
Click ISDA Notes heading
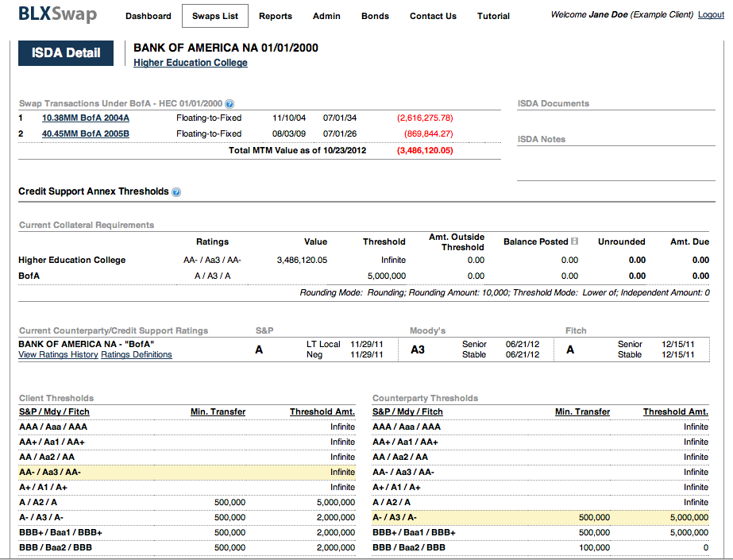[542, 139]
